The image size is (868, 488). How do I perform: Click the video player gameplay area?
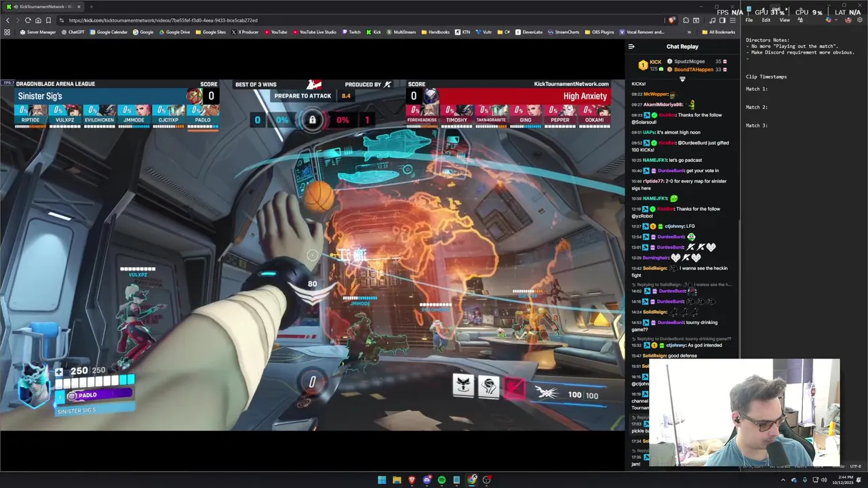[312, 254]
